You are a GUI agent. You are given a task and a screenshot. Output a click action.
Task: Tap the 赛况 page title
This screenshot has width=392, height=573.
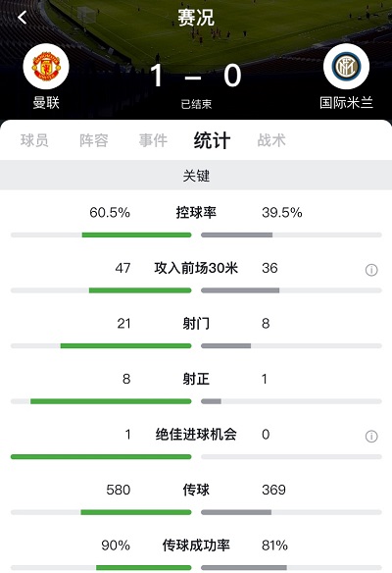pyautogui.click(x=196, y=18)
